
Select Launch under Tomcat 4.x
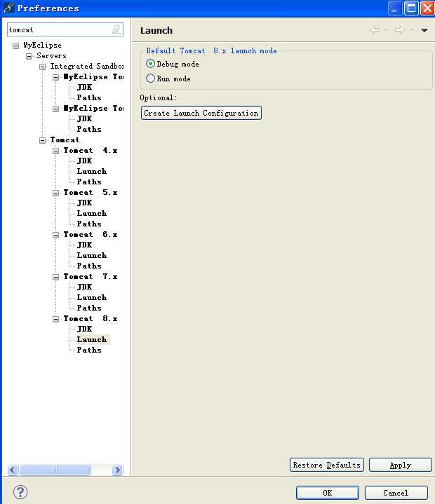(92, 171)
